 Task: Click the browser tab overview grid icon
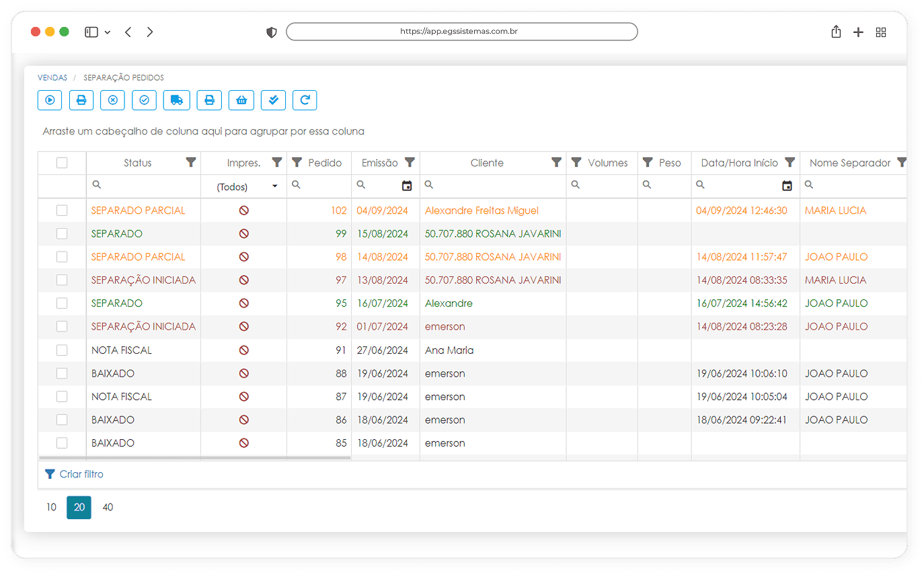coord(881,32)
